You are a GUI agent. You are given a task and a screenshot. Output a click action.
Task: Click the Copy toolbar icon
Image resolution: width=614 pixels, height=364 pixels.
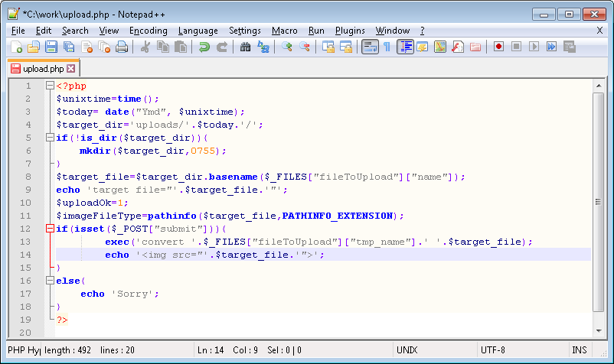pos(163,47)
